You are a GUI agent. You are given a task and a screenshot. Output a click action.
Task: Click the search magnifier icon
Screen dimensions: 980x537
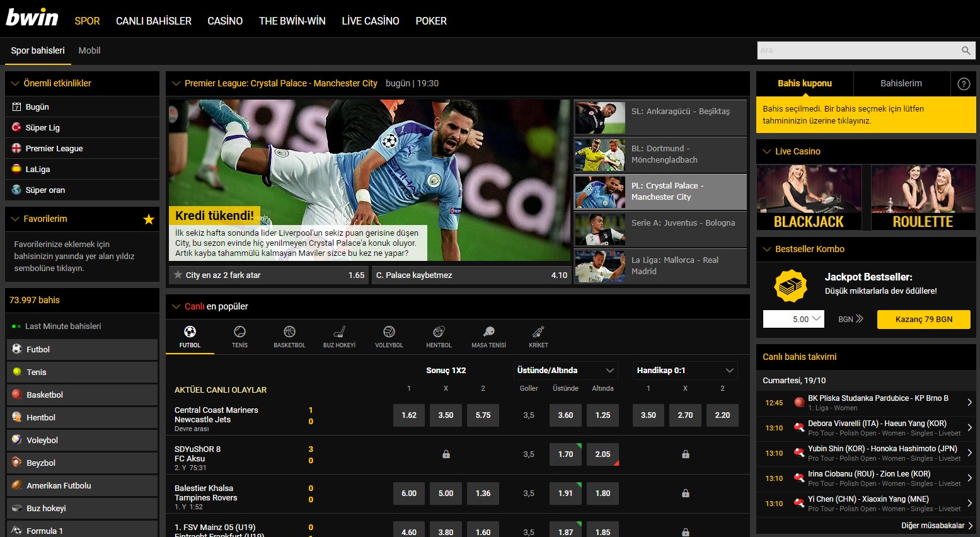[966, 50]
